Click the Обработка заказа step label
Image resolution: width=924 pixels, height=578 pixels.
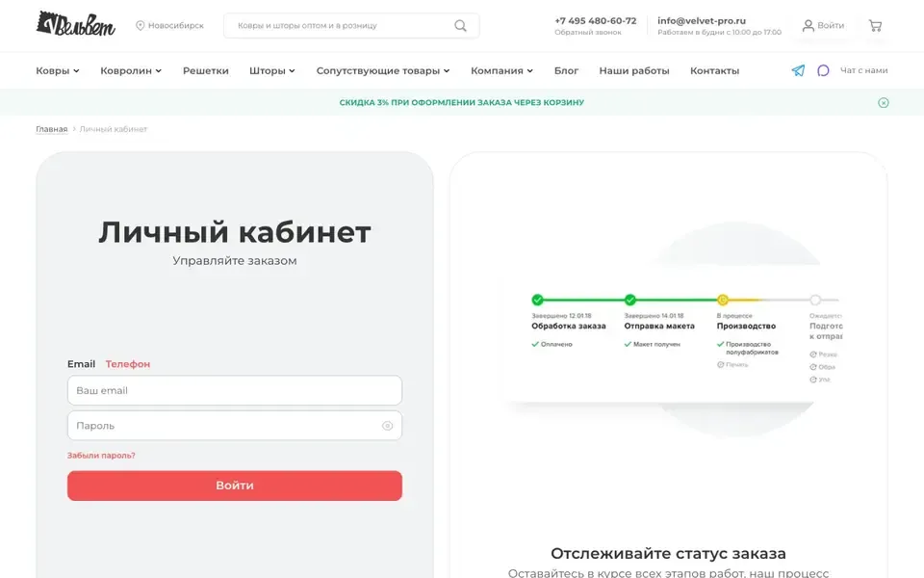click(569, 326)
